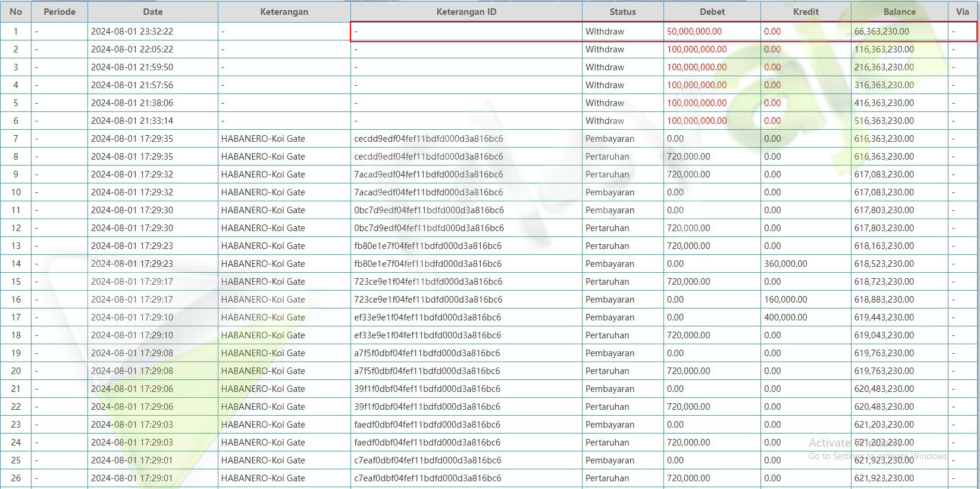Screen dimensions: 980x489
Task: Select the 160,000.00 credit value
Action: (785, 300)
